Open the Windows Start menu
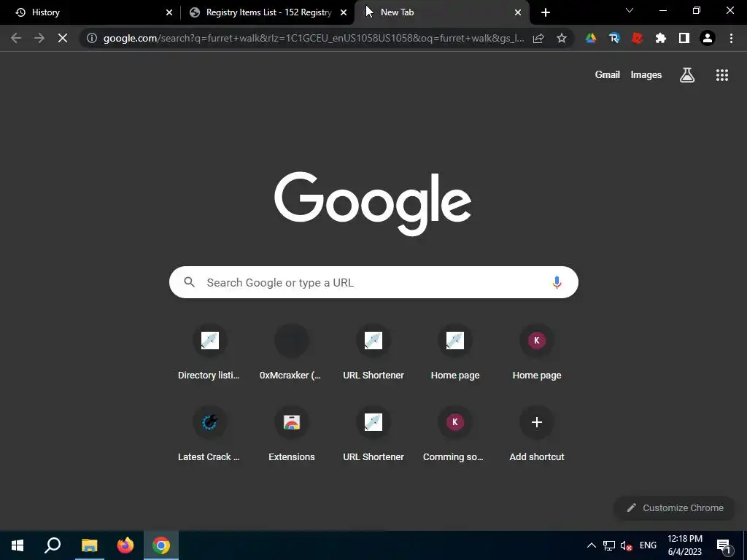747x560 pixels. (x=18, y=545)
